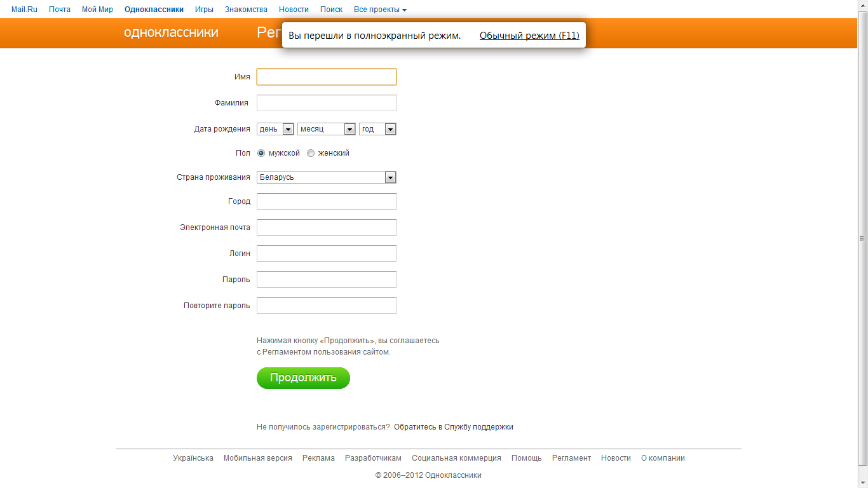
Task: Focus the Логин input field
Action: [x=327, y=254]
